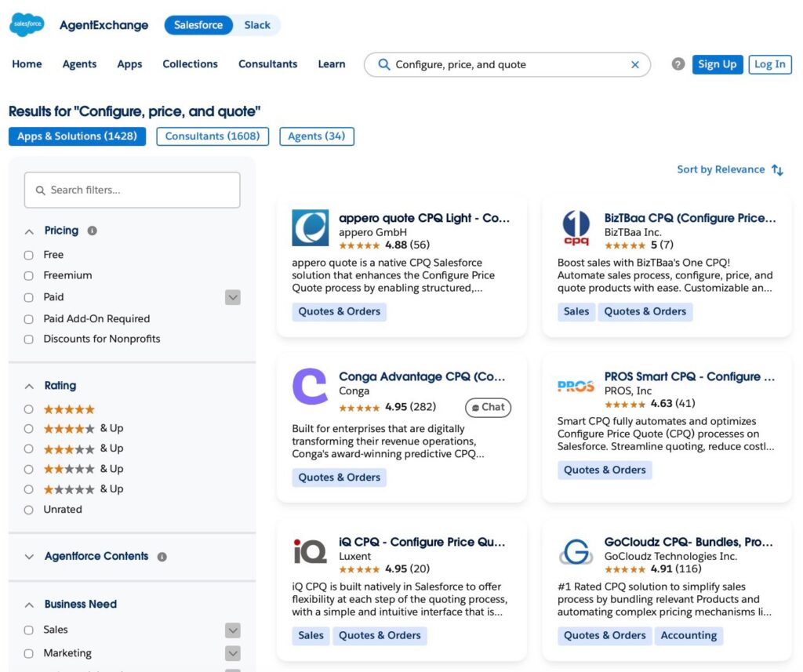The image size is (803, 672).
Task: Collapse the Pricing filter section
Action: click(x=29, y=231)
